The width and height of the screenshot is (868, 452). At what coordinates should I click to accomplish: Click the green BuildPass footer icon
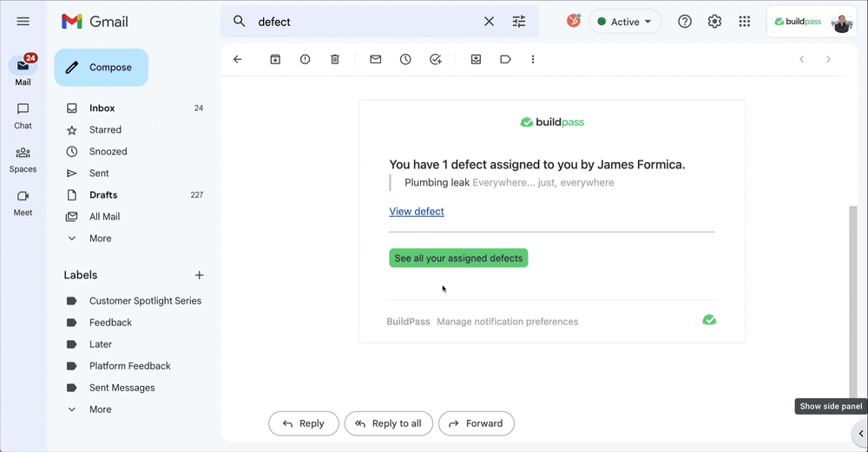[709, 320]
